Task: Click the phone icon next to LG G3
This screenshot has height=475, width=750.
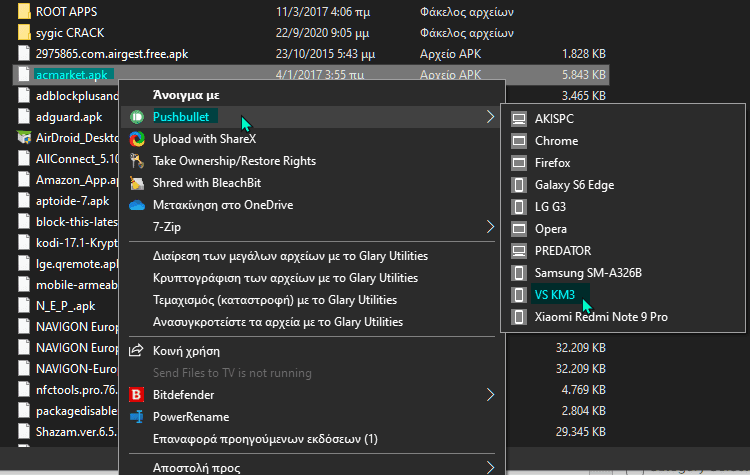Action: click(519, 207)
